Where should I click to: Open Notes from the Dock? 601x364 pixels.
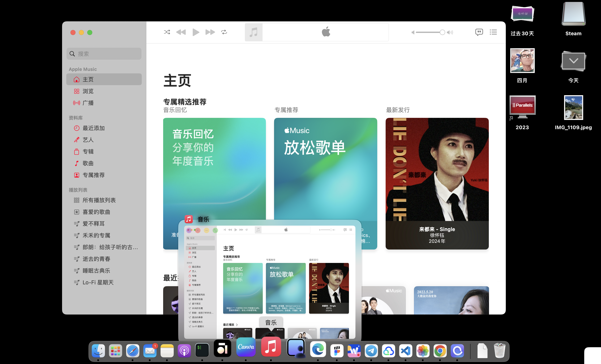(167, 351)
